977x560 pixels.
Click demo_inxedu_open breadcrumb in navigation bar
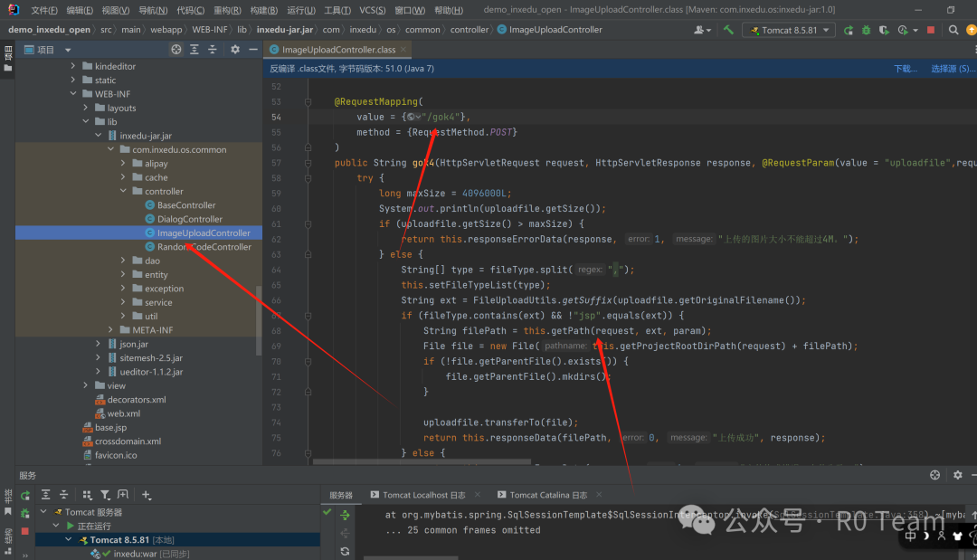[x=49, y=29]
